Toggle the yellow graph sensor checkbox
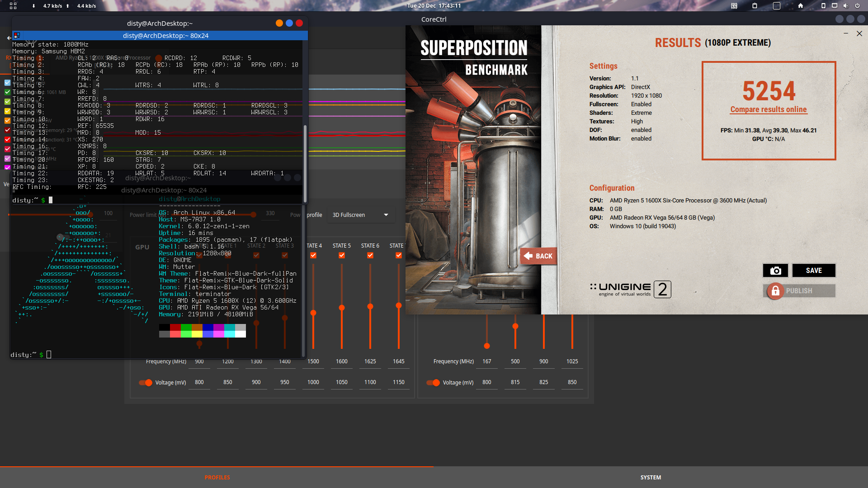The width and height of the screenshot is (868, 488). [7, 111]
